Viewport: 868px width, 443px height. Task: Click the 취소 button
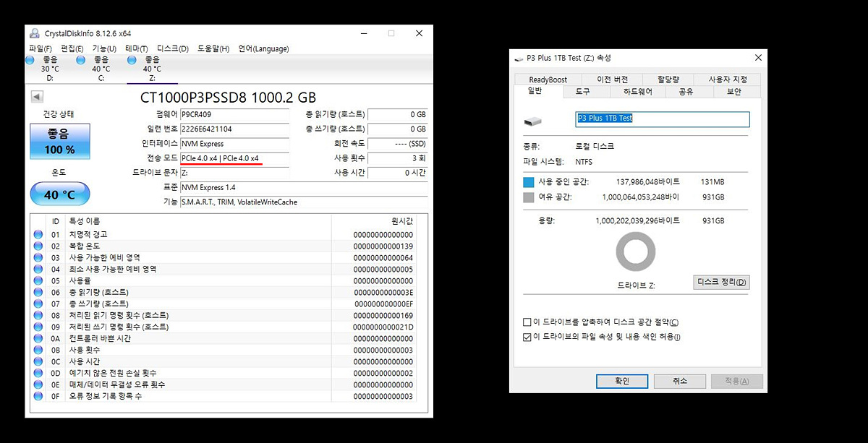680,381
